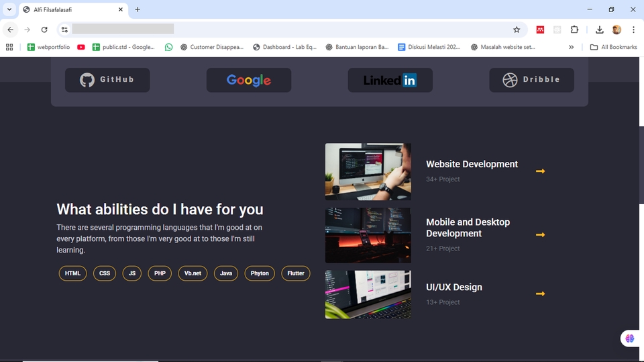The image size is (644, 362).
Task: Click the GitHub logo button
Action: click(x=107, y=80)
